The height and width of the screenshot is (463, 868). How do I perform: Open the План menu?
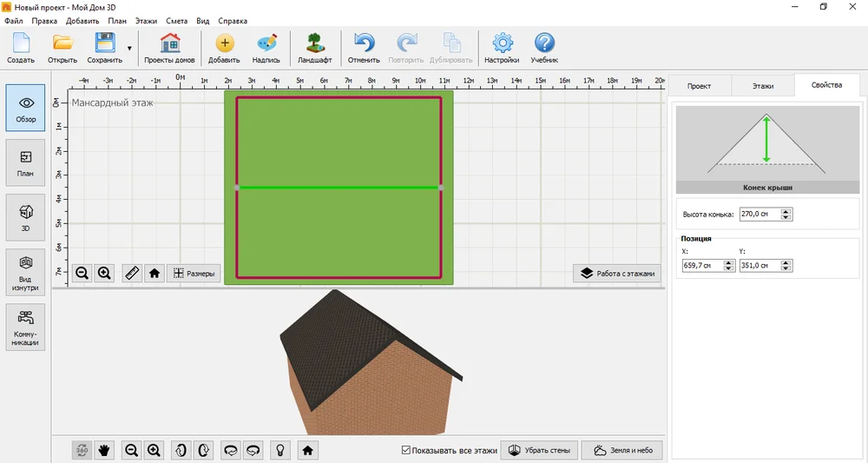point(117,21)
